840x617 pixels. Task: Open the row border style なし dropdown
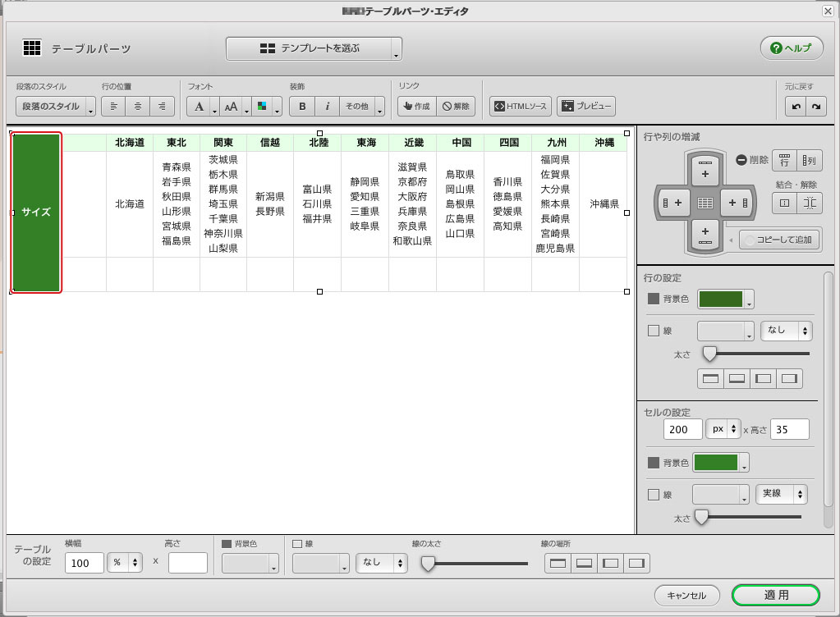(x=787, y=331)
